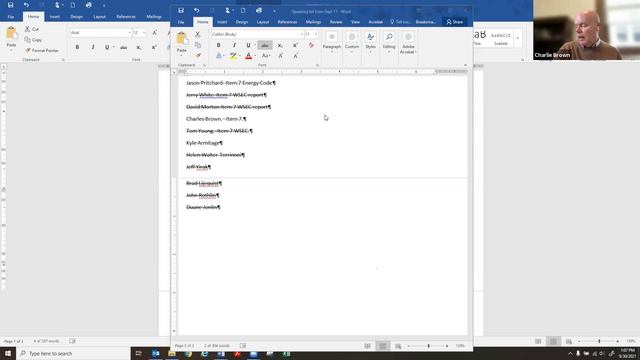
Task: Click Format Painter brush icon in front window
Action: (x=198, y=55)
